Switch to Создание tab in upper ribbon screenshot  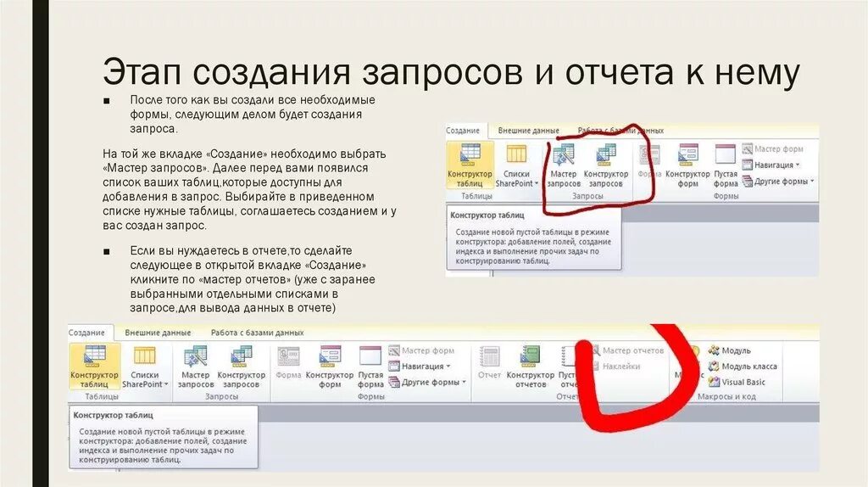tap(463, 130)
